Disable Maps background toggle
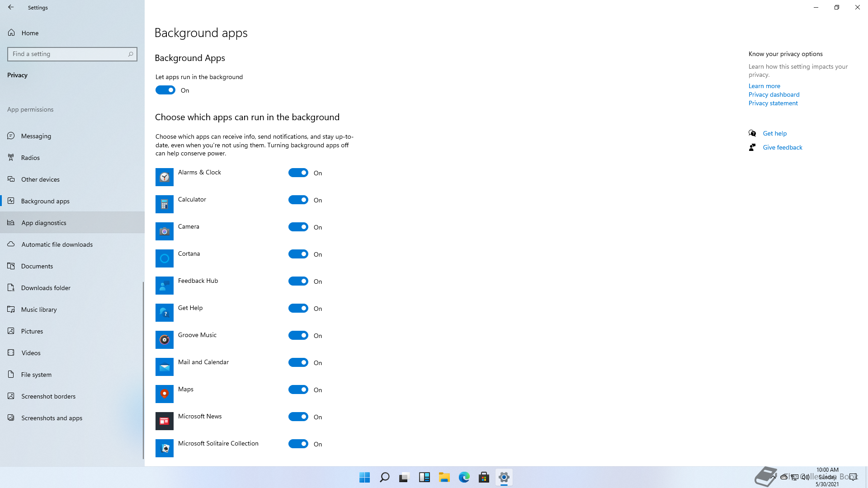Screen dimensions: 868x488 [298, 389]
